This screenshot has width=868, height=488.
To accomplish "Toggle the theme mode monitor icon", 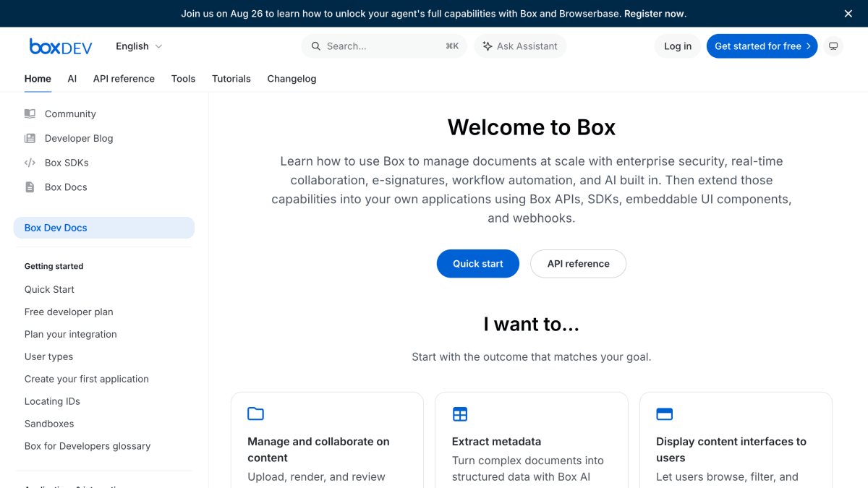I will (x=833, y=46).
